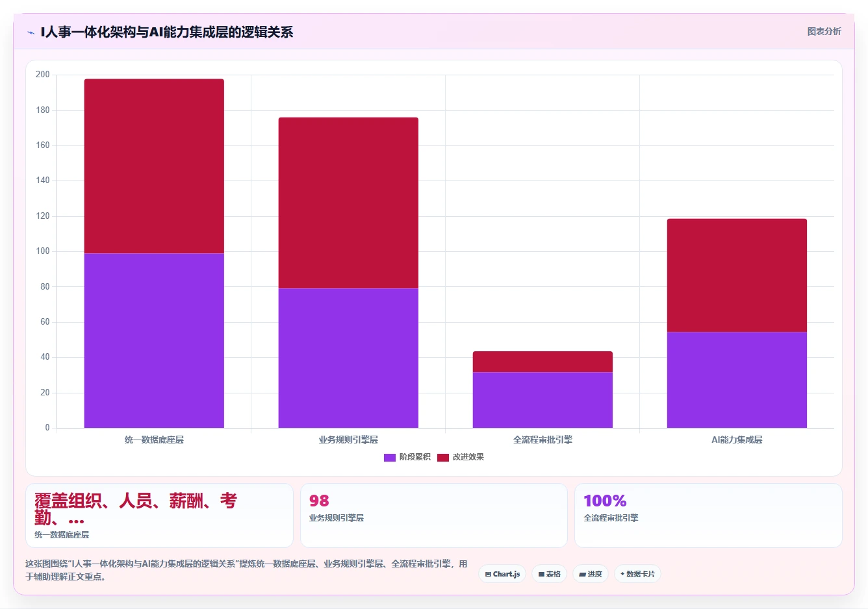Click the 业务规则引擎层 caption under 98
The height and width of the screenshot is (609, 868).
click(x=337, y=518)
